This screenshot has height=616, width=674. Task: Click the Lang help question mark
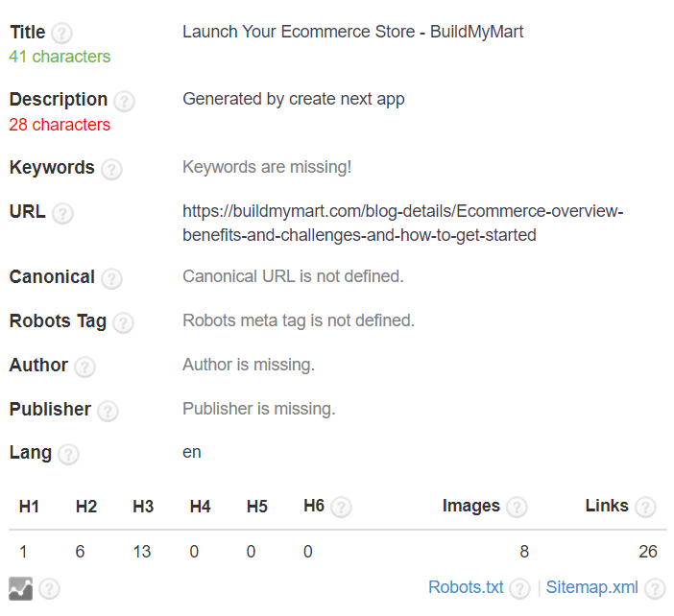(68, 454)
